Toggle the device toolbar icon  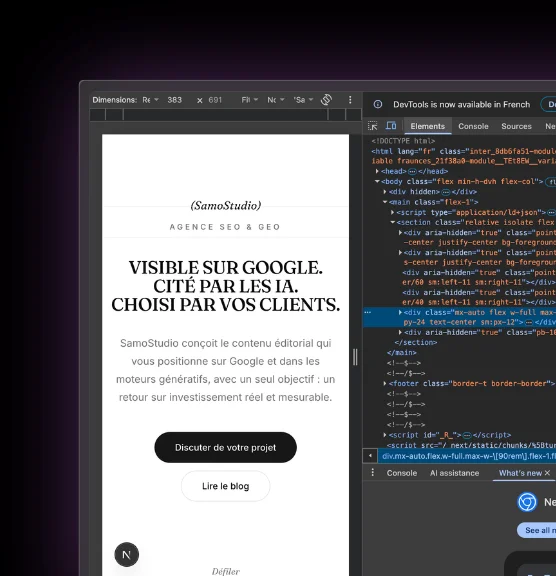tap(391, 126)
